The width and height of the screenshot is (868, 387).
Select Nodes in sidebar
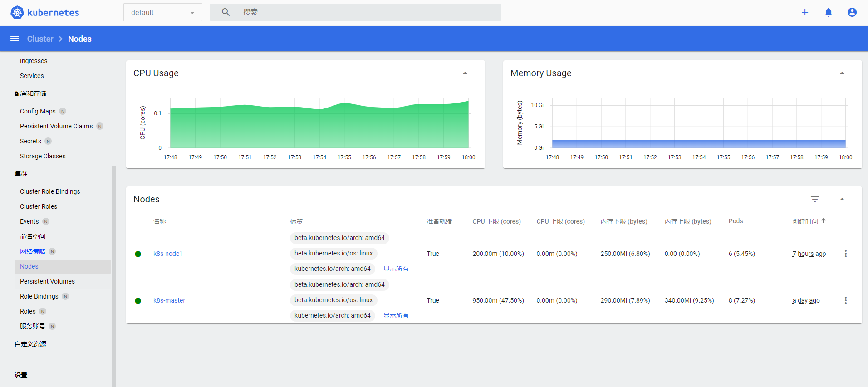click(x=63, y=266)
